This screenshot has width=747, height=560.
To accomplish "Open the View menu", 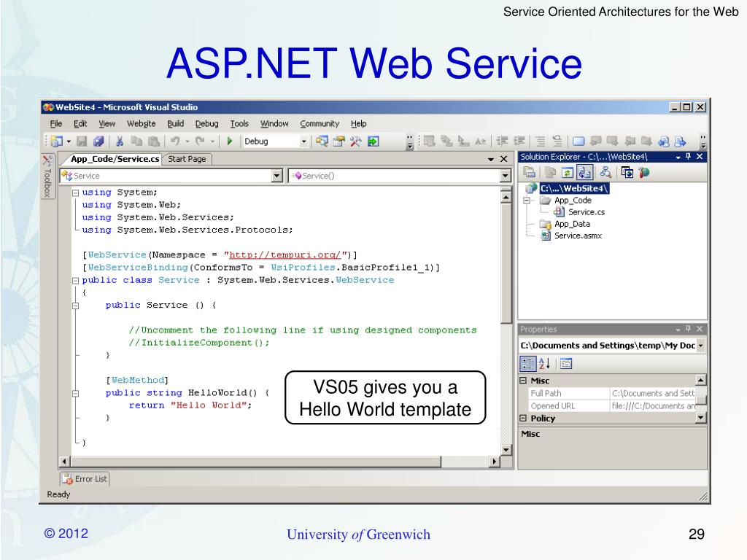I will 107,124.
